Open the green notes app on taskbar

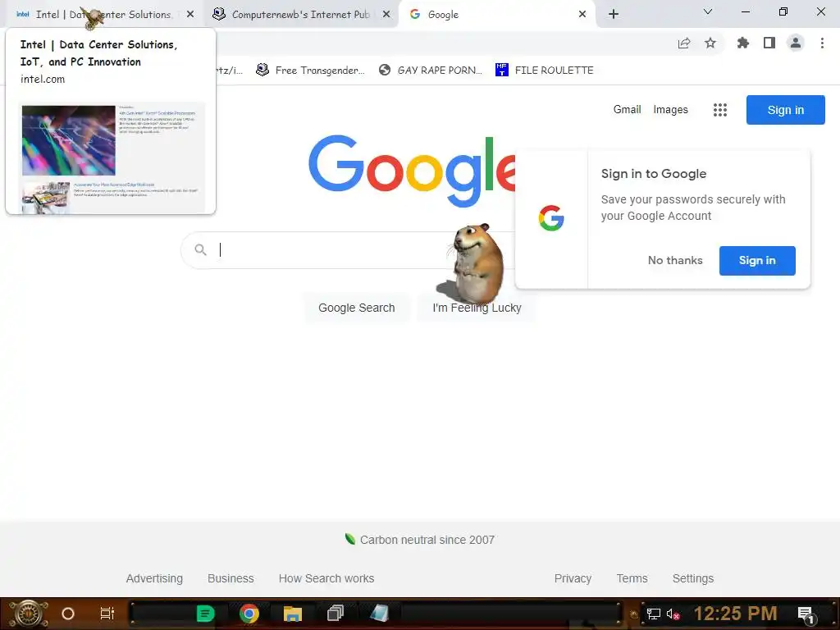205,614
